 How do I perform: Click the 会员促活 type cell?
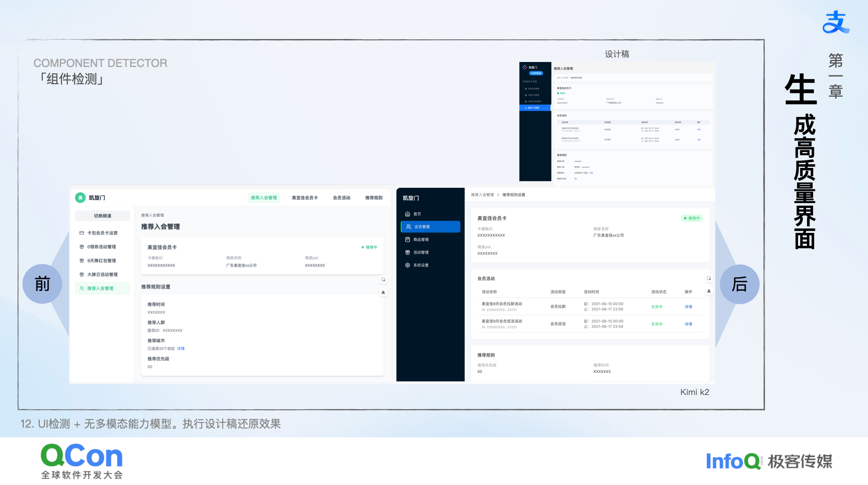pyautogui.click(x=558, y=324)
